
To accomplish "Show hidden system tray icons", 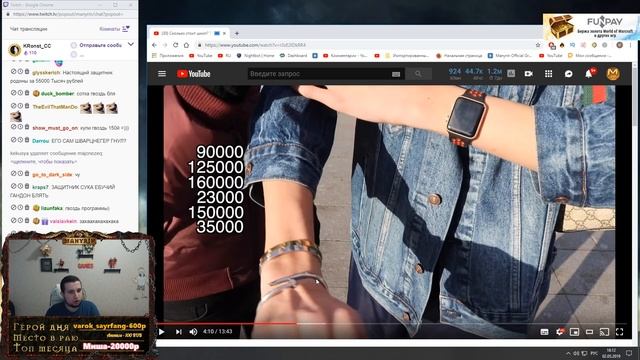I will (x=568, y=353).
